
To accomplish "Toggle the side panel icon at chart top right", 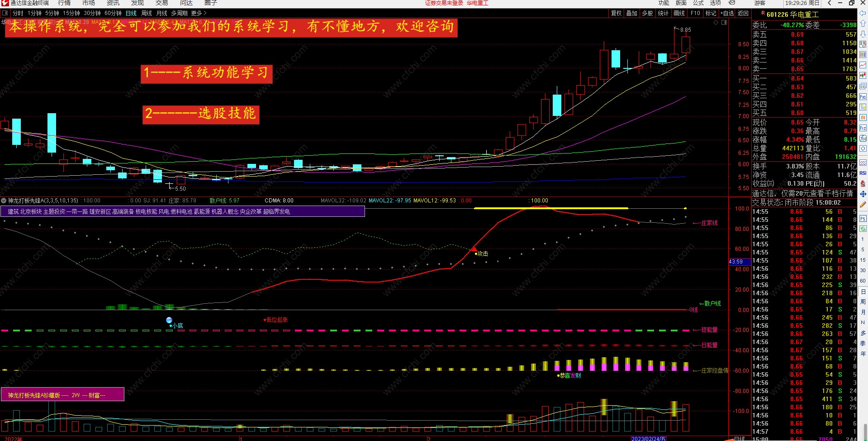I will pyautogui.click(x=724, y=22).
